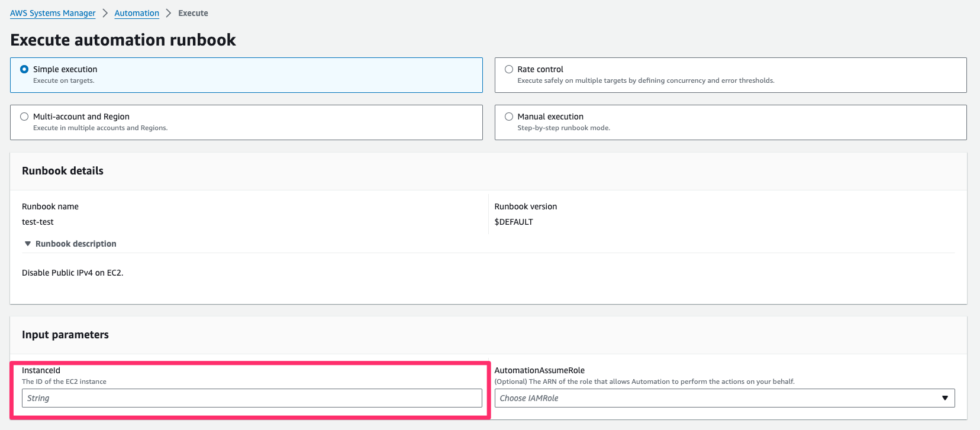Click the InstanceId String input field

pos(252,398)
